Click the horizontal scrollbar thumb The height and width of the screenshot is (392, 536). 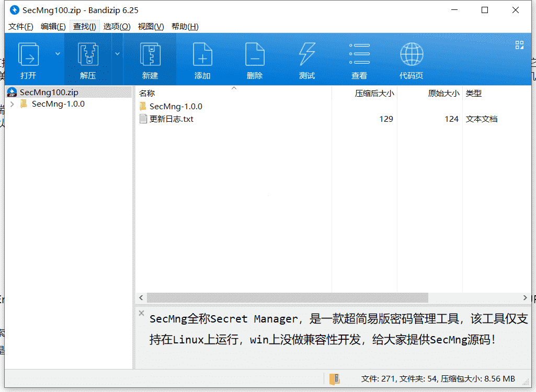pyautogui.click(x=288, y=298)
